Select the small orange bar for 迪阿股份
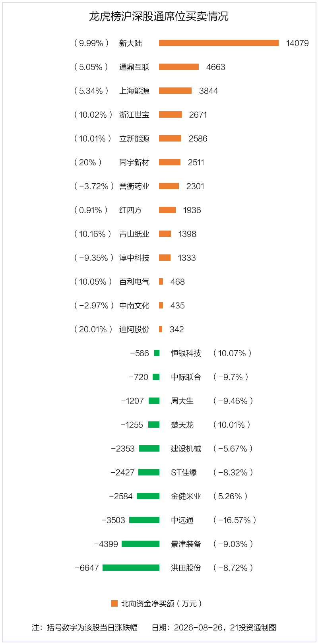Screen dimensions: 318x644 pos(161,329)
